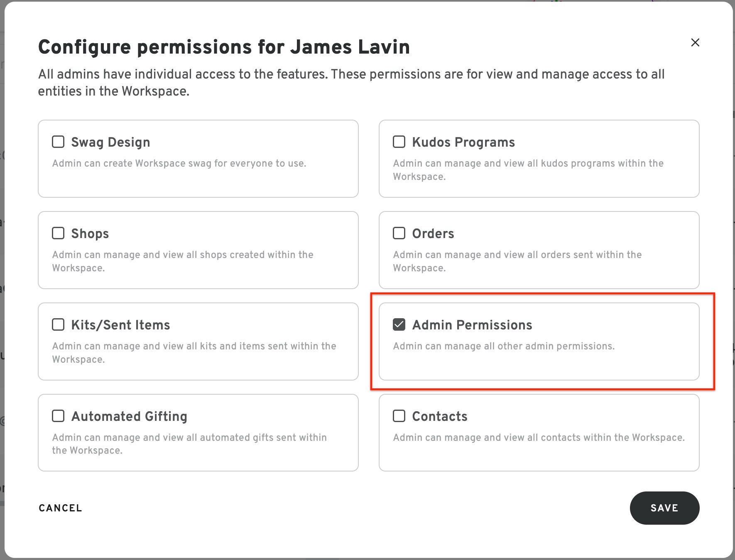Toggle the Kits/Sent Items checkbox
Screen dimensions: 735x560
click(58, 324)
